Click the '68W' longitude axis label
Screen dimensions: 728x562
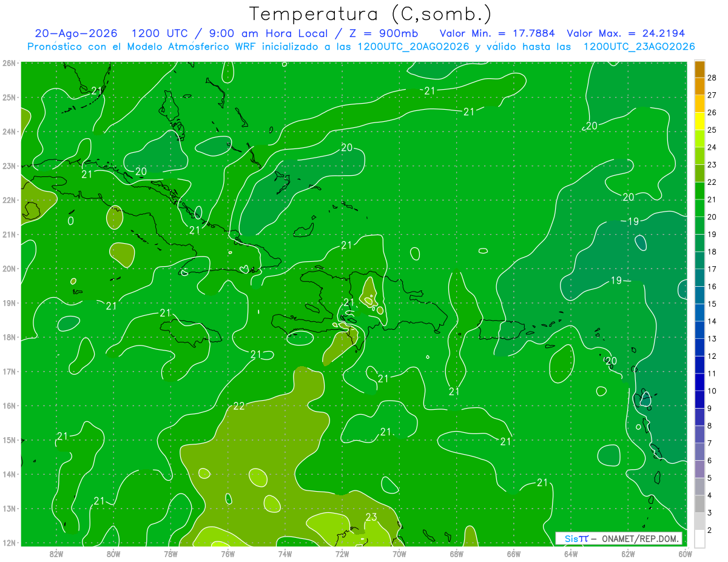[x=456, y=554]
